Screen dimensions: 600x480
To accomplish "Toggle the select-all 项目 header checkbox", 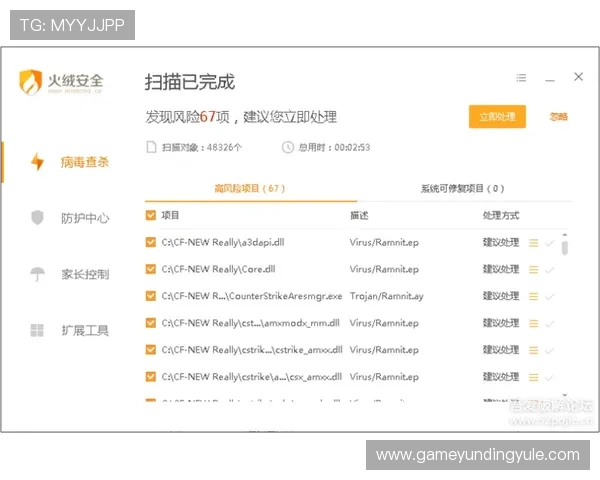I will (x=151, y=215).
